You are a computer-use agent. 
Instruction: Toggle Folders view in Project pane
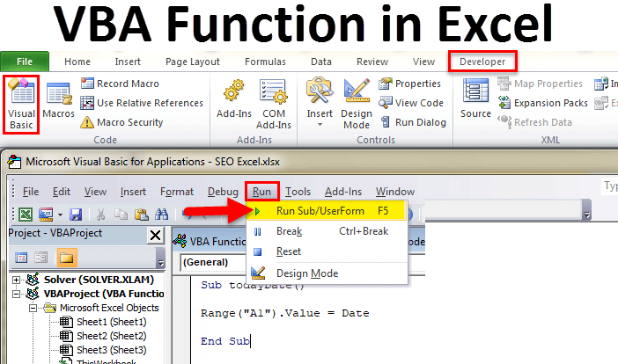pos(67,258)
